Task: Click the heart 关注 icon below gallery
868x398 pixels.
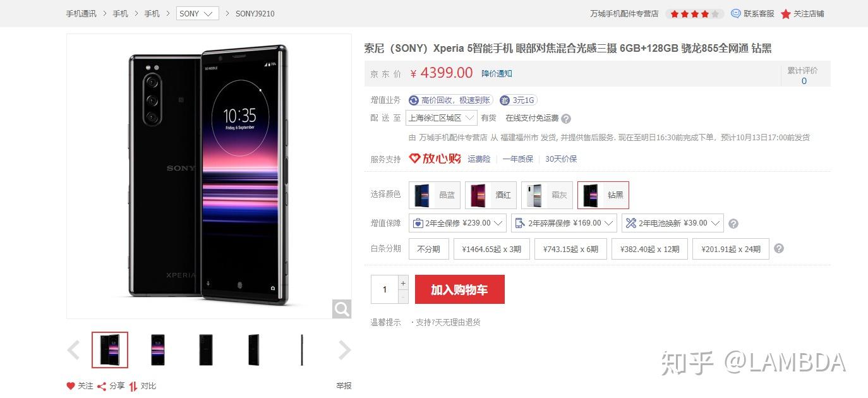Action: 71,385
